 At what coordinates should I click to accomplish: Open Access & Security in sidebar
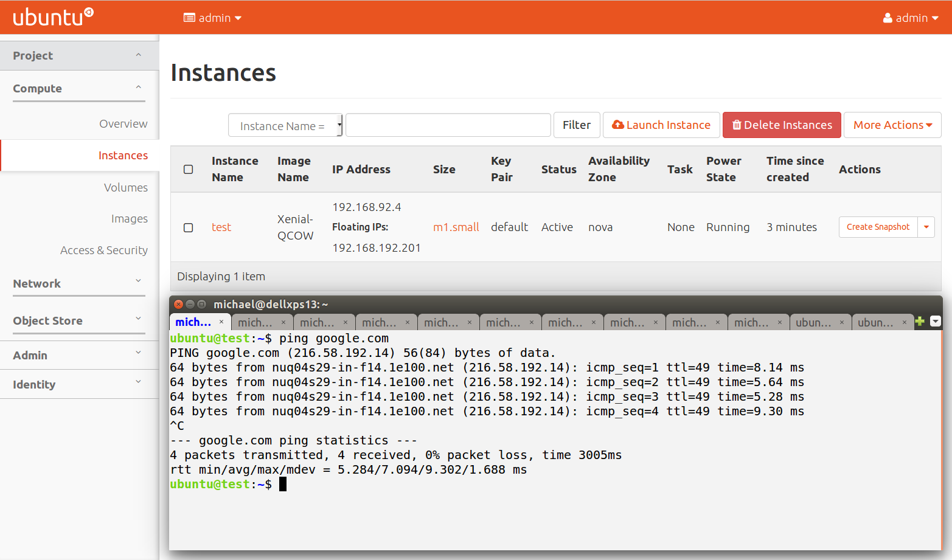[x=104, y=250]
